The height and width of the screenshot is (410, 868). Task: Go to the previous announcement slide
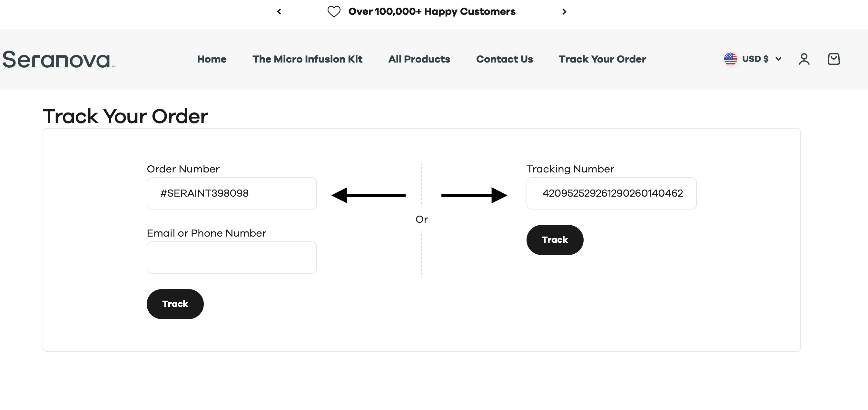279,12
